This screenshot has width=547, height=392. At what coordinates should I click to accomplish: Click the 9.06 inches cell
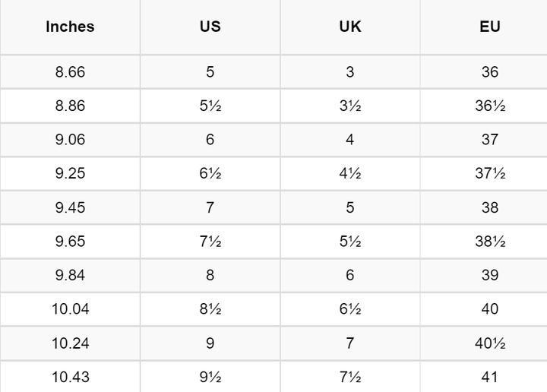pyautogui.click(x=70, y=140)
